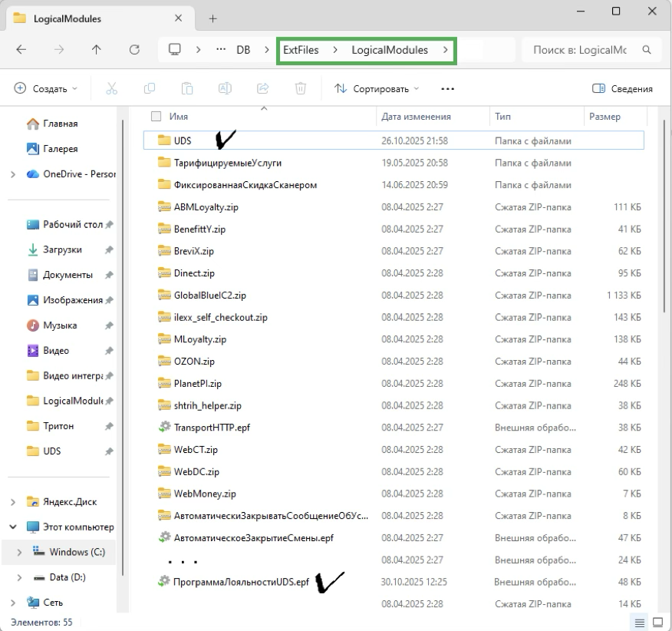Select the TransportHTTP.epf file
The width and height of the screenshot is (672, 631).
[211, 428]
